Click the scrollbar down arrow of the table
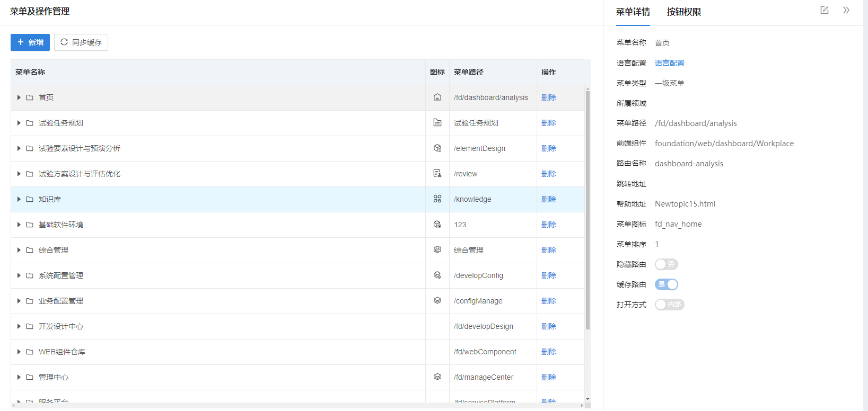Screen dimensions: 868x411 pos(588,399)
